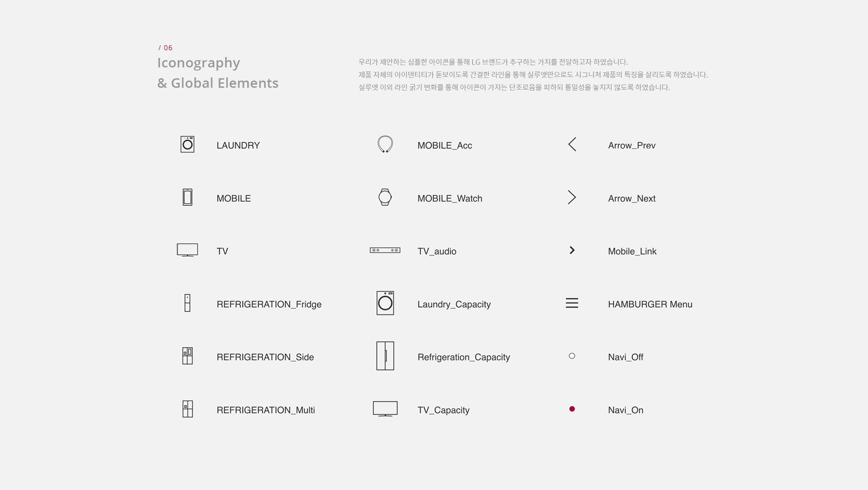The height and width of the screenshot is (490, 868).
Task: Click the MOBILE_Acc headset icon
Action: click(385, 144)
